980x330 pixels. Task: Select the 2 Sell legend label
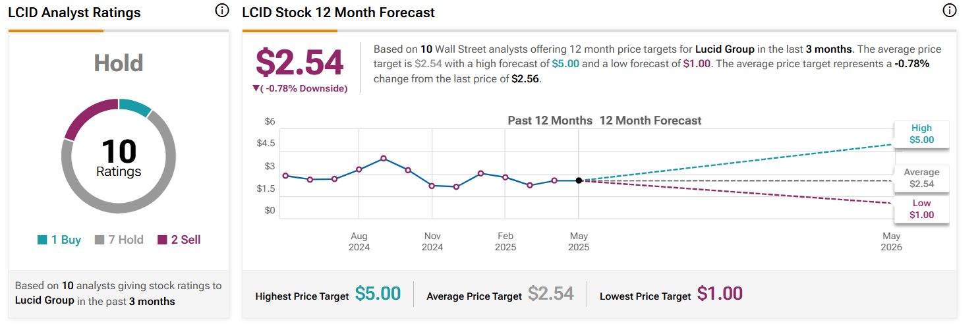185,240
